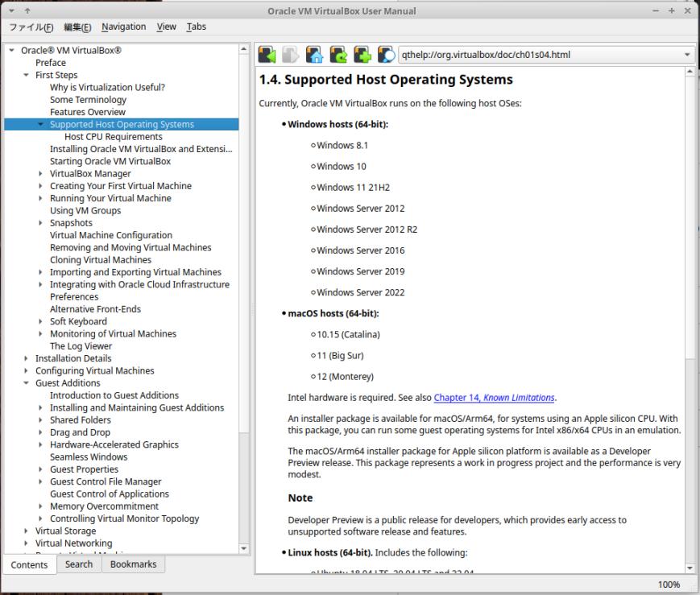Open the Preface topic

point(51,63)
